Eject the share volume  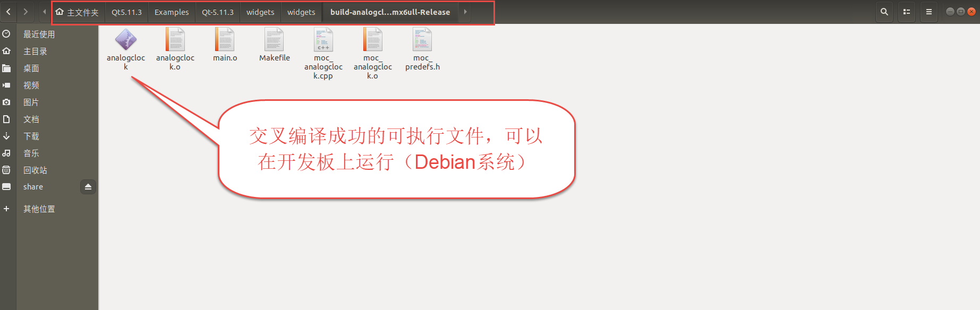88,187
